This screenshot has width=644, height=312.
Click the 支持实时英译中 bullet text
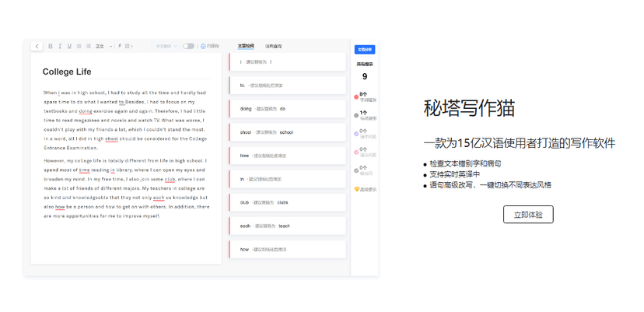pyautogui.click(x=455, y=175)
